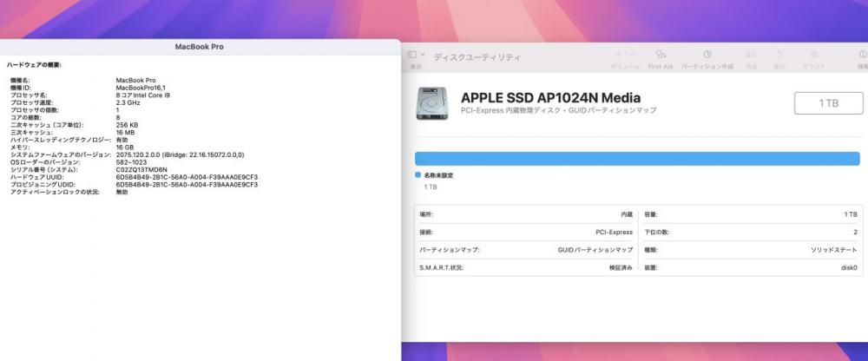Select the GUIDパーティションマップ value
Viewport: 868px width, 361px height.
(595, 250)
